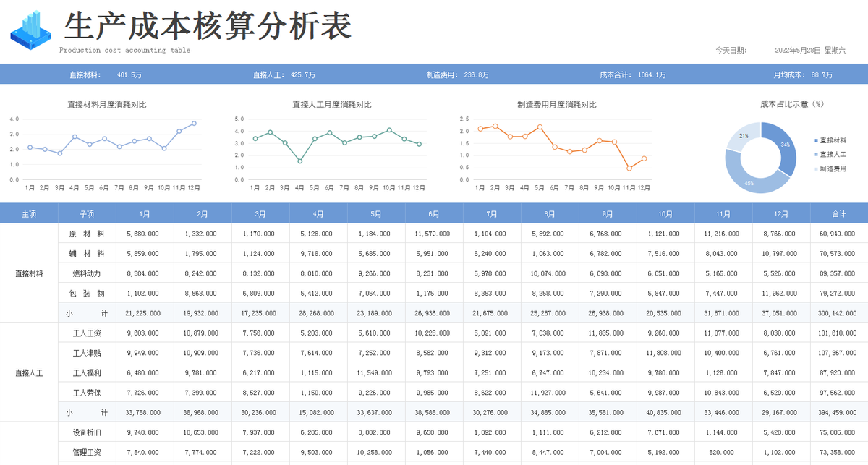Screen dimensions: 868x465
Task: Click the 小计 row under 直接材料
Action: click(88, 312)
